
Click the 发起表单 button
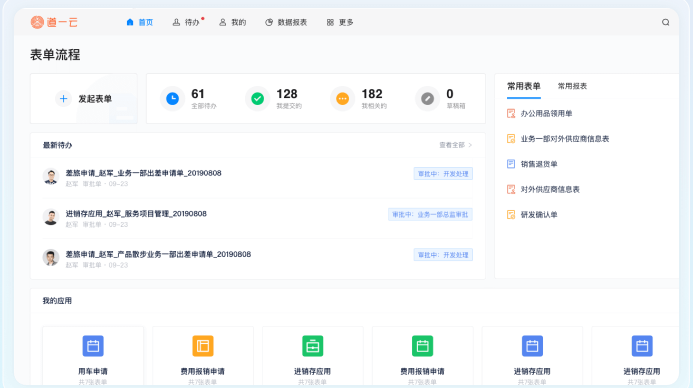84,99
